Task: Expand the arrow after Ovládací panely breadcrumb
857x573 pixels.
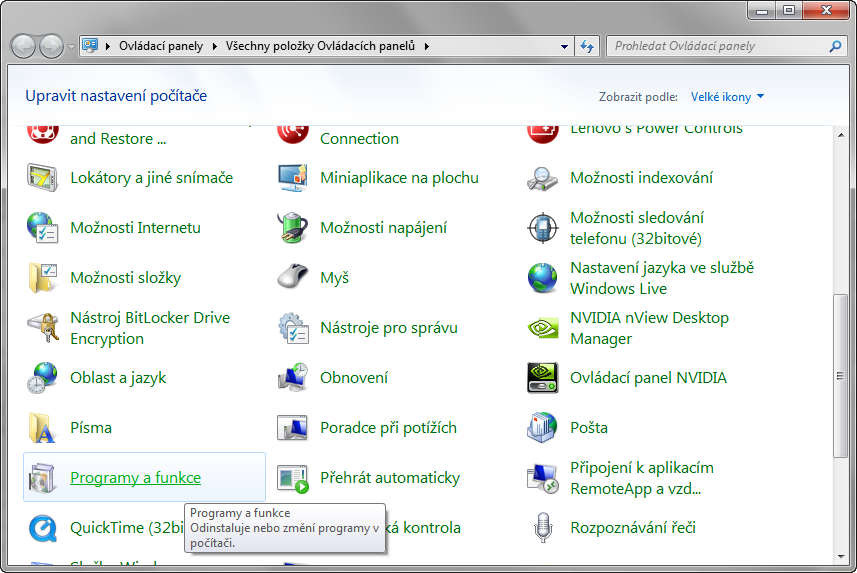Action: coord(214,46)
